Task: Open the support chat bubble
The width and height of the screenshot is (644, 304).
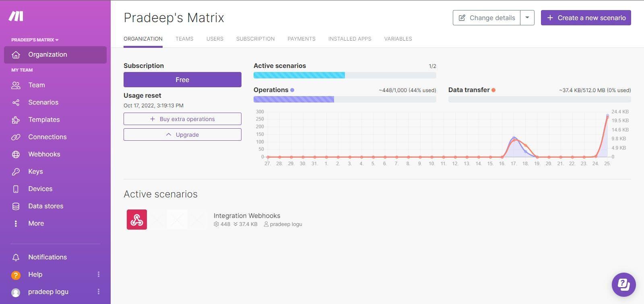Action: [623, 285]
